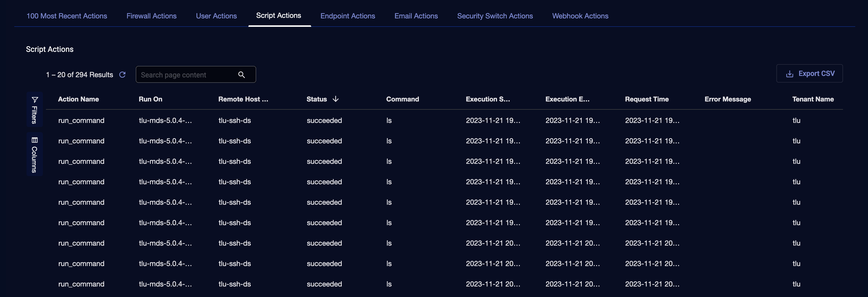Select the first run_command row
The width and height of the screenshot is (868, 297).
pyautogui.click(x=81, y=120)
